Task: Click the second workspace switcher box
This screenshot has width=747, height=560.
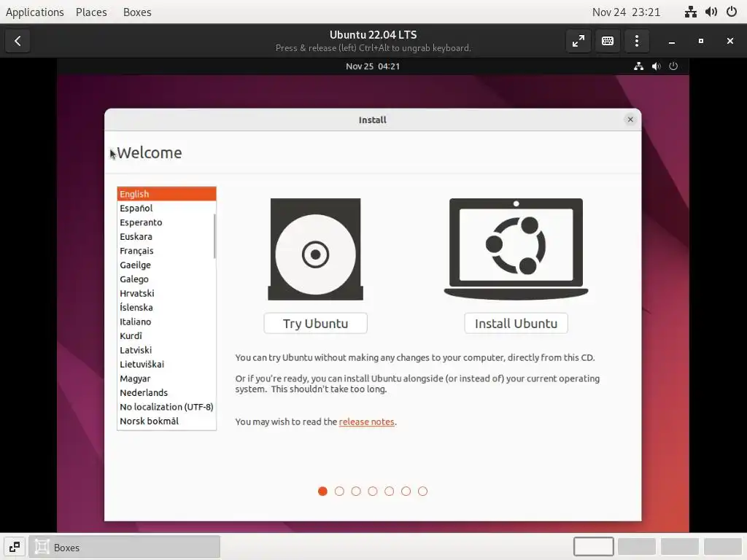Action: 636,547
